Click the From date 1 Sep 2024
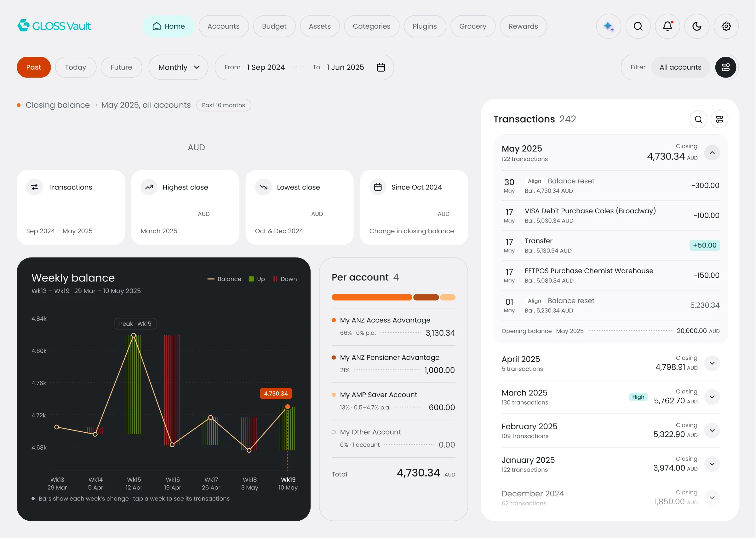The width and height of the screenshot is (756, 538). [x=266, y=67]
